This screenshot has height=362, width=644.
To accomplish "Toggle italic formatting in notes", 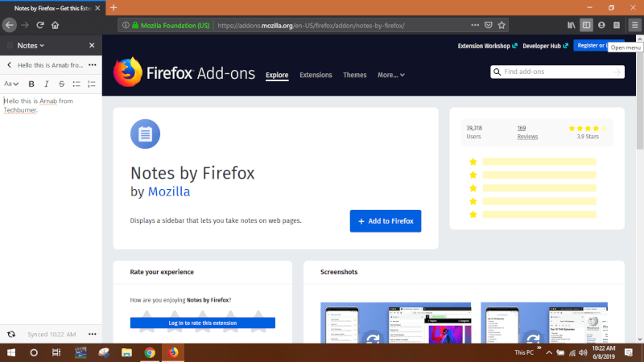I will pos(47,84).
